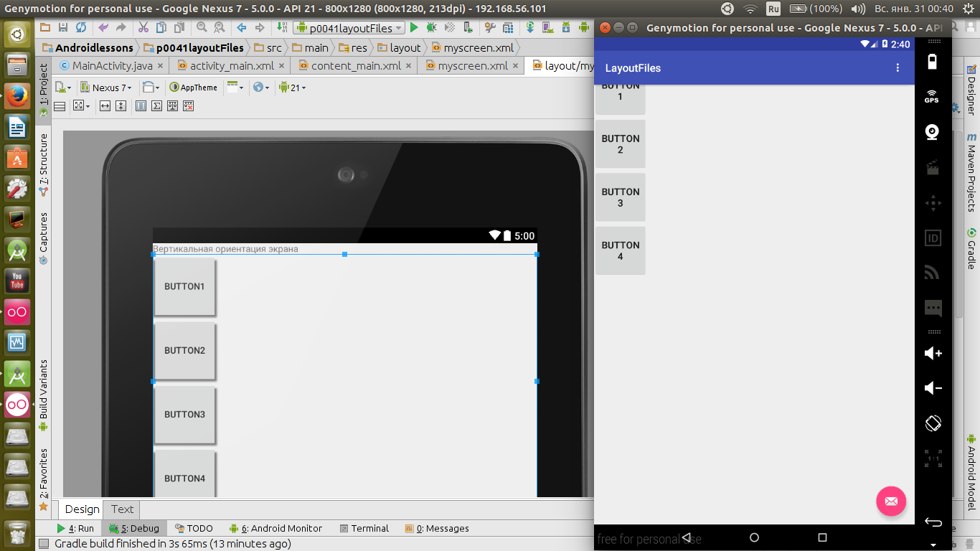The height and width of the screenshot is (551, 980).
Task: Open the Nexus 7 device dropdown
Action: pos(106,88)
